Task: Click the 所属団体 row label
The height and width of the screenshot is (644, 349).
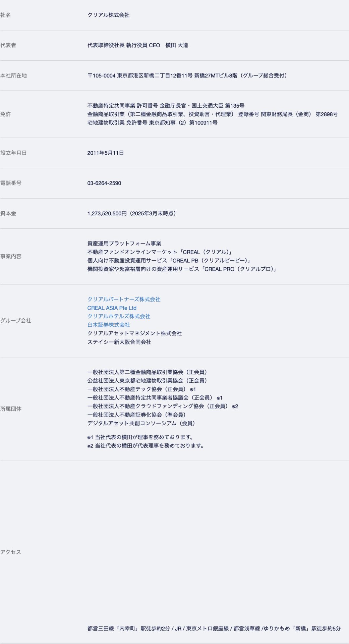Action: [x=11, y=409]
